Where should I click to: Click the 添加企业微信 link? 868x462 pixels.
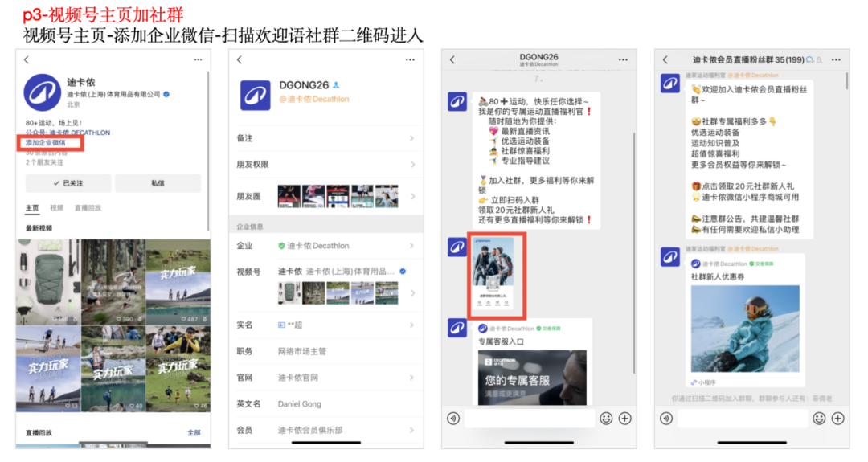click(x=45, y=143)
